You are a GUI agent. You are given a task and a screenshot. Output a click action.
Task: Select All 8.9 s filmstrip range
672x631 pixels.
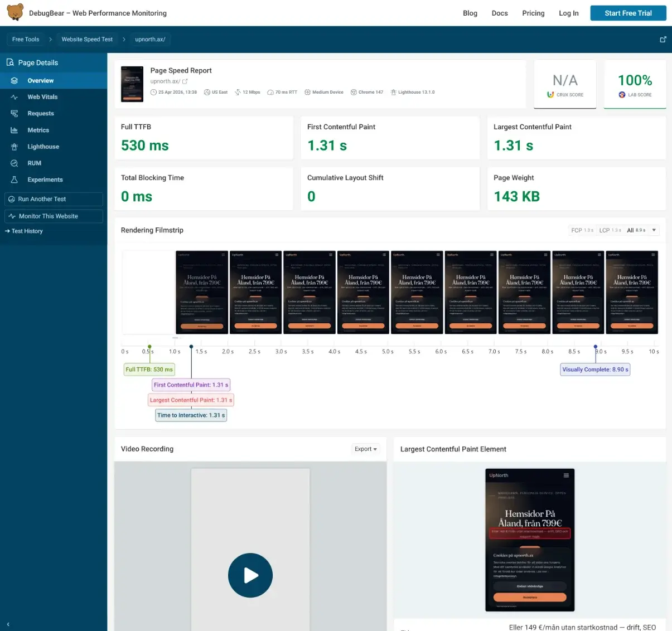pyautogui.click(x=636, y=230)
